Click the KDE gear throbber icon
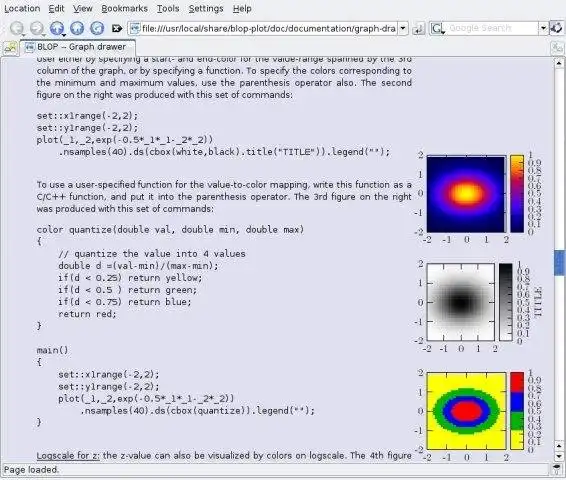The width and height of the screenshot is (566, 480). coord(557,28)
